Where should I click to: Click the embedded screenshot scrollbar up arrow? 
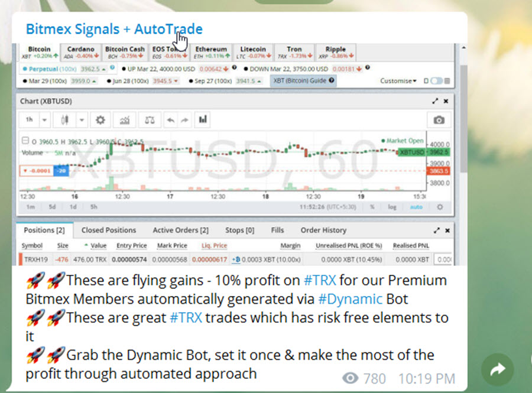point(463,48)
